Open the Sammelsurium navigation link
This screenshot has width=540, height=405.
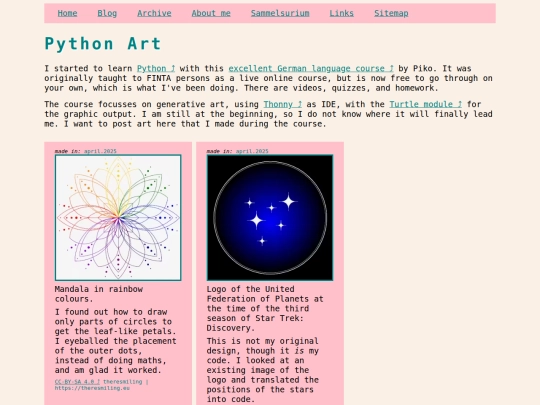280,13
